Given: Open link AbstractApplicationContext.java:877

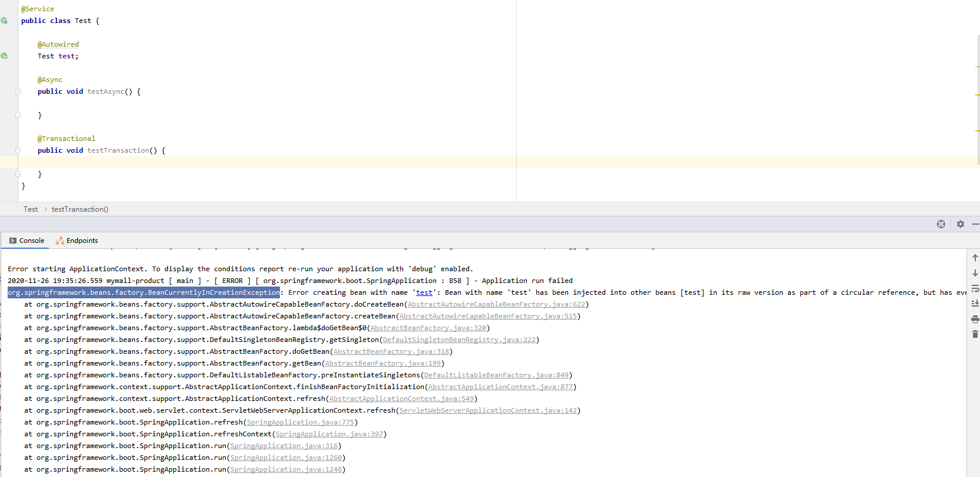Looking at the screenshot, I should point(501,387).
